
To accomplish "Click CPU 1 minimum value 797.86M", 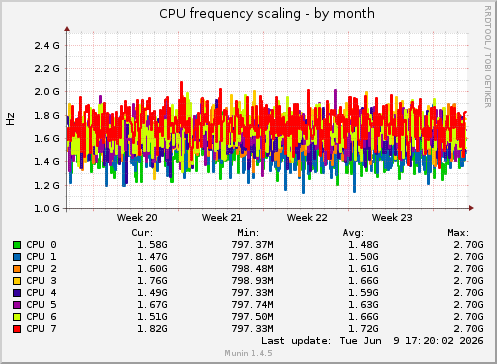I will [x=252, y=257].
